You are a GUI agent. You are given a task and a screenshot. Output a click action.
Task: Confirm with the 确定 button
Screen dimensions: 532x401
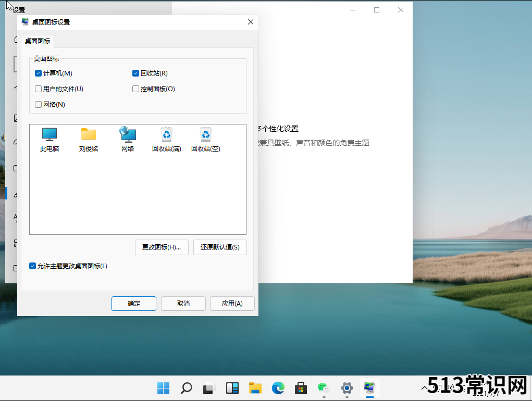point(134,304)
